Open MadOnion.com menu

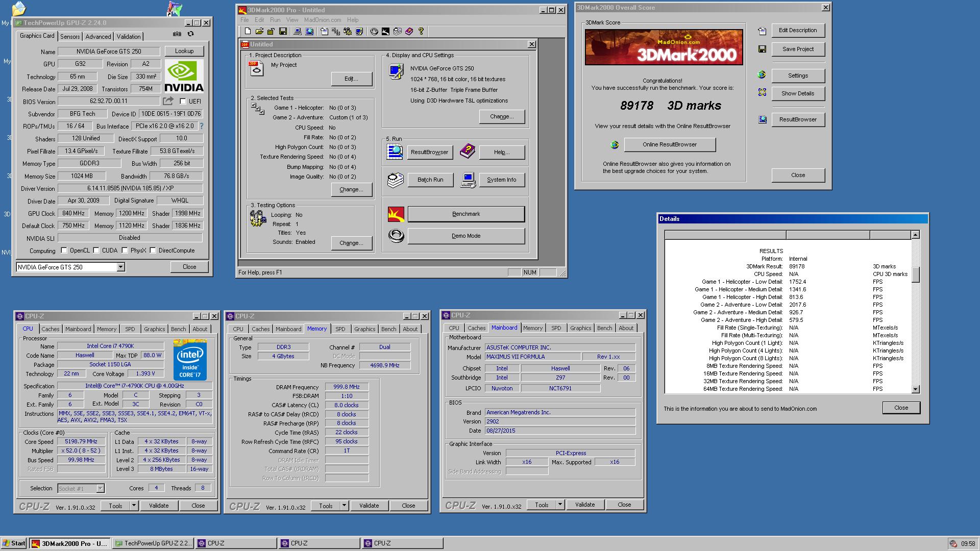323,20
